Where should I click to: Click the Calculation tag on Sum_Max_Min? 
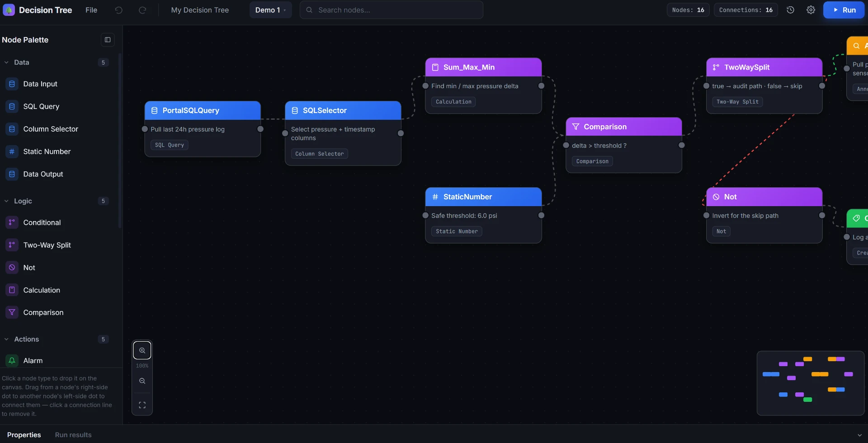coord(453,102)
